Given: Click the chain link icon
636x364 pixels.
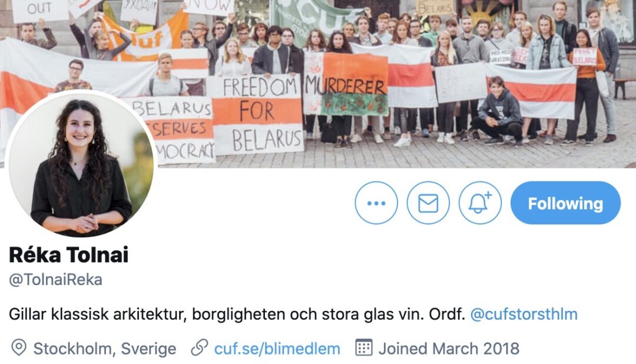Looking at the screenshot, I should click(x=199, y=348).
